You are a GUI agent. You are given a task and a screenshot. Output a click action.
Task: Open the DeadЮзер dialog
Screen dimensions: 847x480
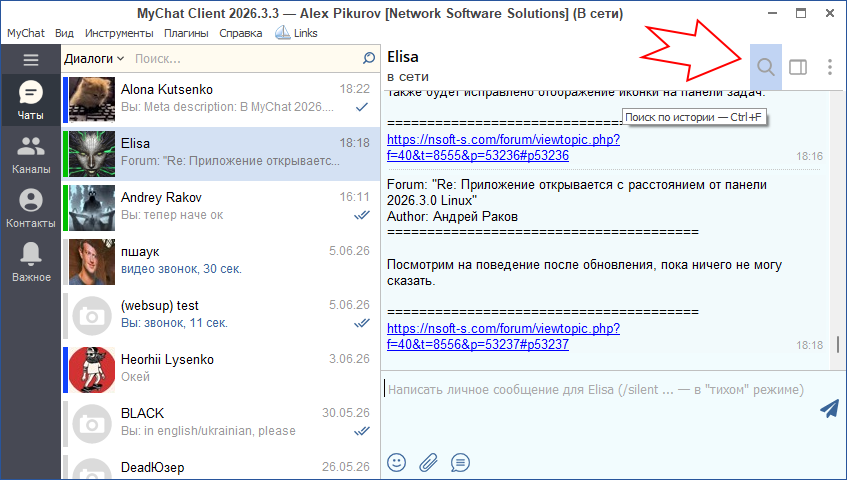coord(221,467)
